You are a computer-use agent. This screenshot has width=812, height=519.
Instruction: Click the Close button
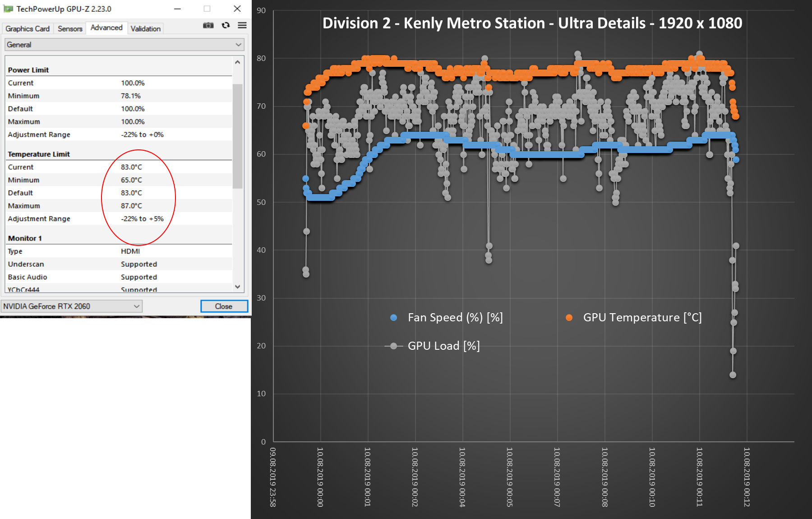(x=224, y=306)
